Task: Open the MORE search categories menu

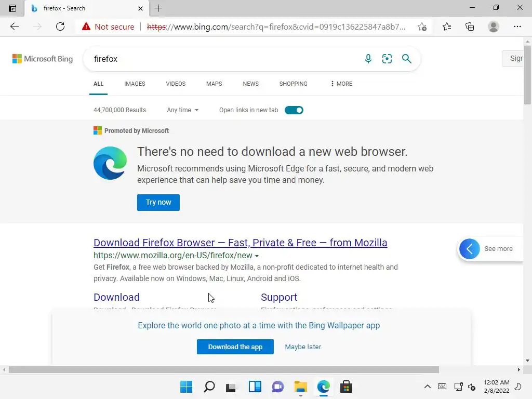Action: tap(341, 84)
